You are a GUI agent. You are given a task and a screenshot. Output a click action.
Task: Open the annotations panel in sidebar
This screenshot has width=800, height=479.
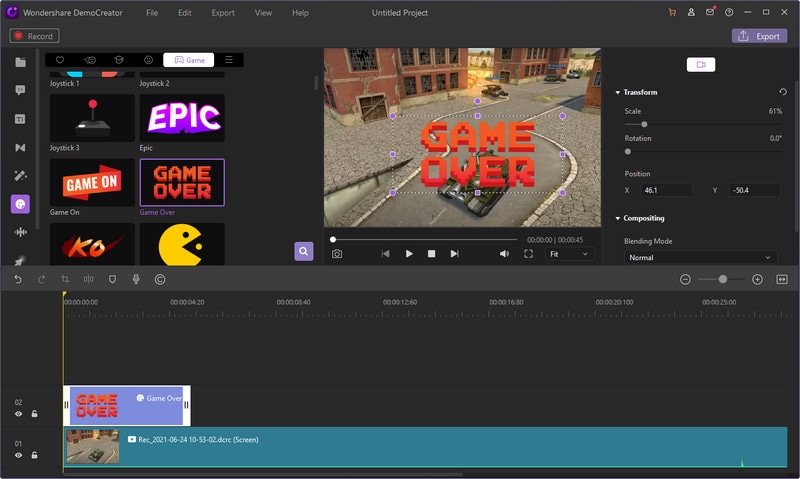coord(20,90)
